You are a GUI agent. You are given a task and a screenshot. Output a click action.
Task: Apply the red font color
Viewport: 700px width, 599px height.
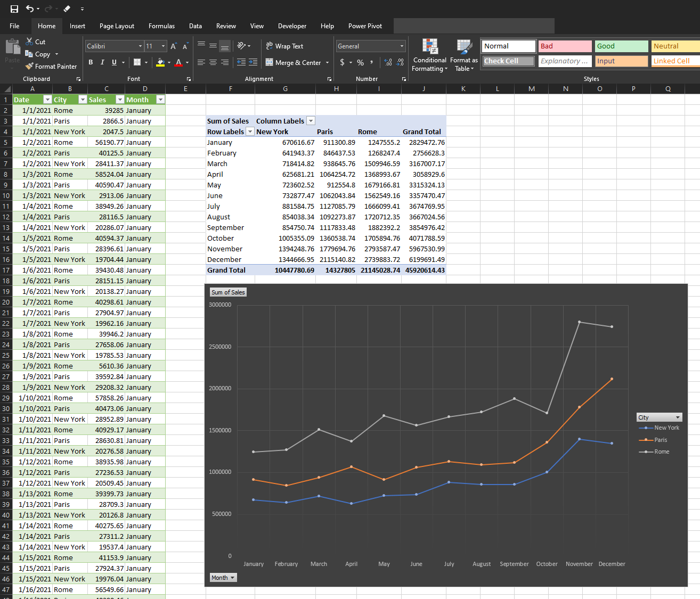tap(179, 62)
